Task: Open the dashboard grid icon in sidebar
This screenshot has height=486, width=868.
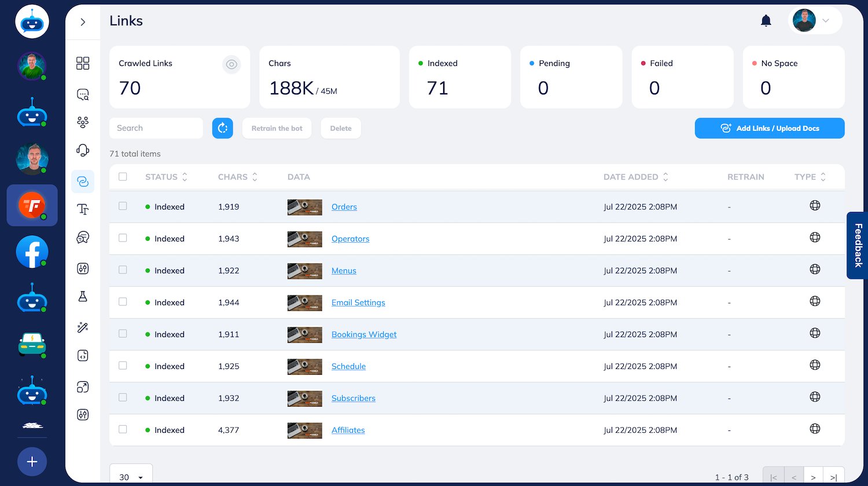Action: click(x=83, y=63)
